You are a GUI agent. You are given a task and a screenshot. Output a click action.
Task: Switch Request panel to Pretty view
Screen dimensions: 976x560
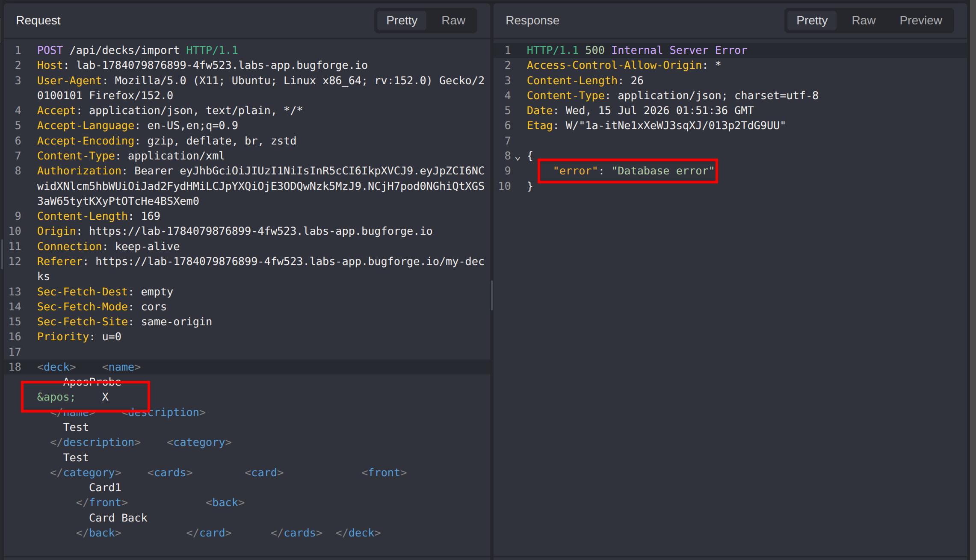pos(402,21)
